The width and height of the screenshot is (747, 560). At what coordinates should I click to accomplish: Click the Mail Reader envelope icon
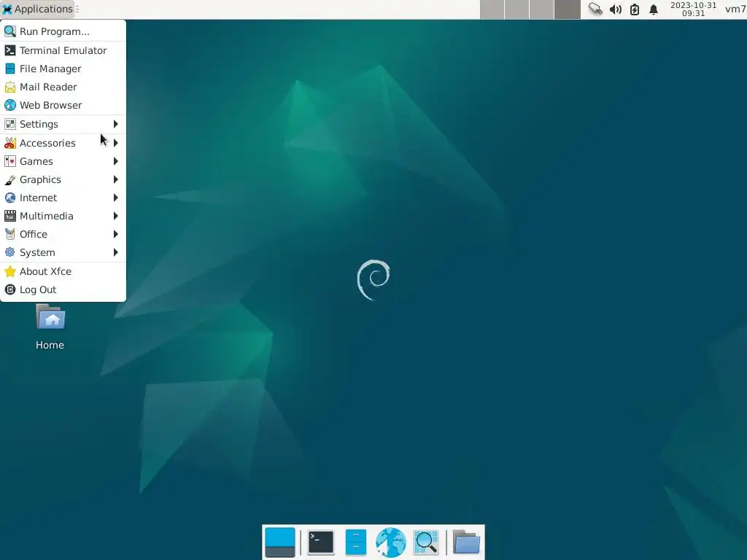[10, 87]
